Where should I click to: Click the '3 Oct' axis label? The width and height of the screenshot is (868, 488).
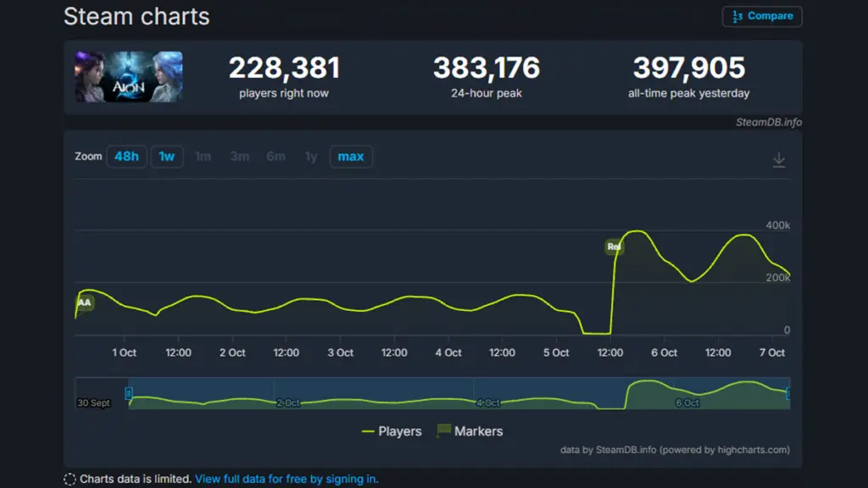[x=340, y=353]
